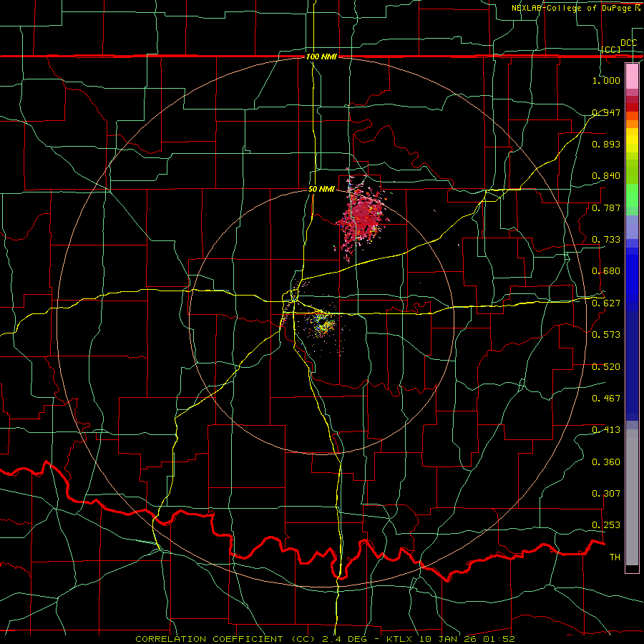Select the 0.467 legend value
The height and width of the screenshot is (644, 644).
[606, 399]
